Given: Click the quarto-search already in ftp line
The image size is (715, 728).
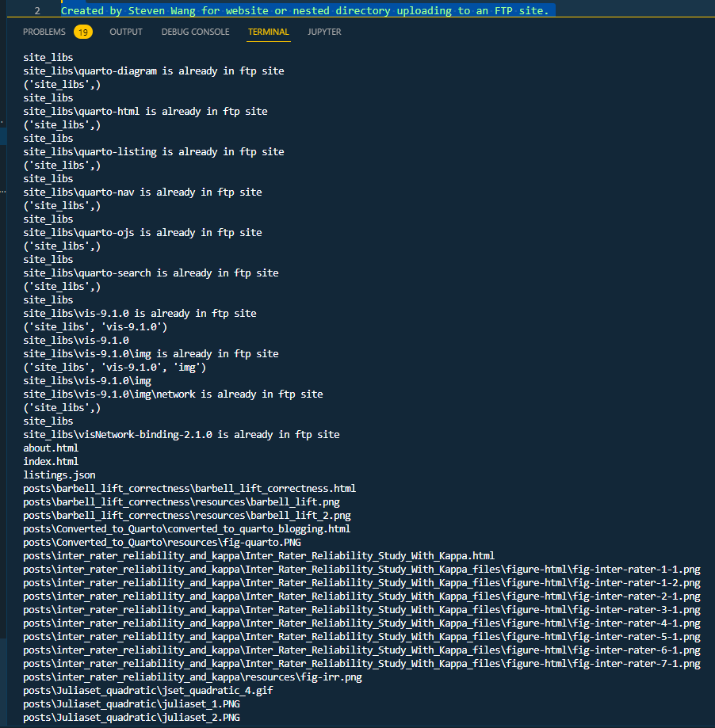Looking at the screenshot, I should click(151, 273).
